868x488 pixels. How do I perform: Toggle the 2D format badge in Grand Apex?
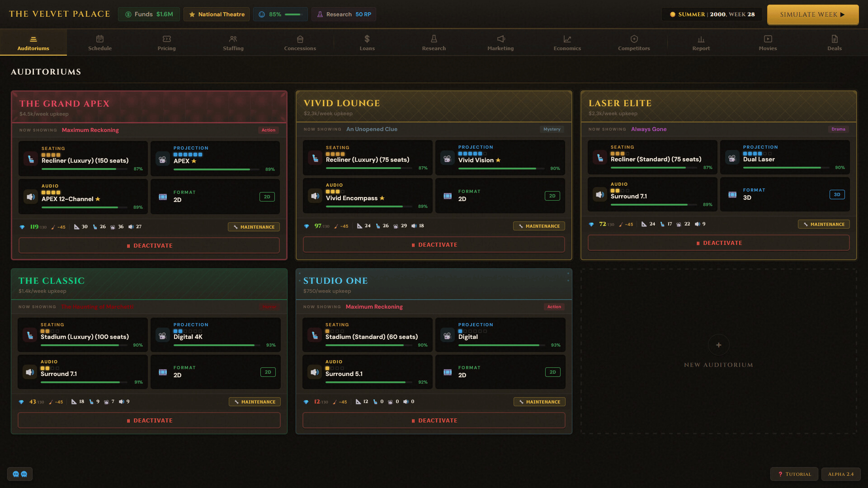[x=267, y=197]
